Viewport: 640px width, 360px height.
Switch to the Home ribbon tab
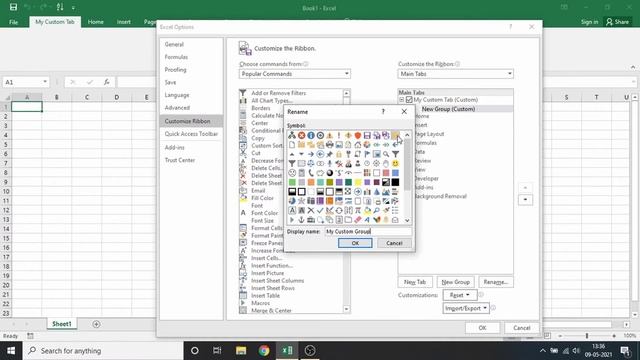[96, 22]
